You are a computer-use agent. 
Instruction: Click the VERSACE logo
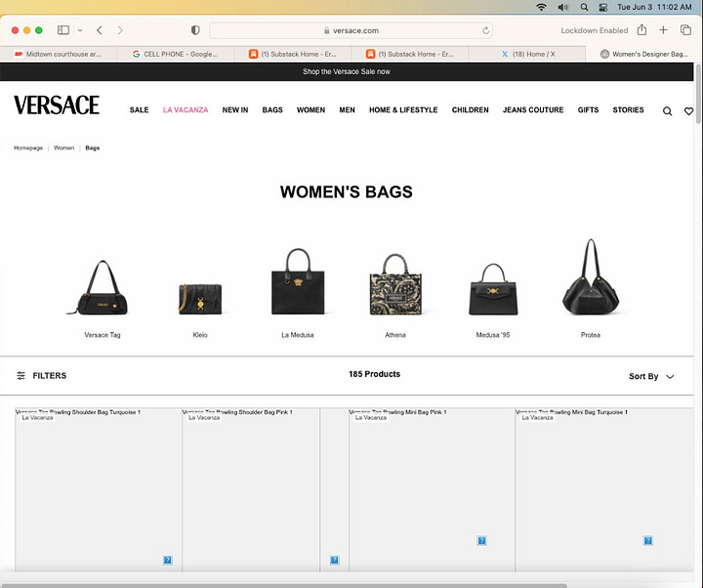[x=57, y=105]
